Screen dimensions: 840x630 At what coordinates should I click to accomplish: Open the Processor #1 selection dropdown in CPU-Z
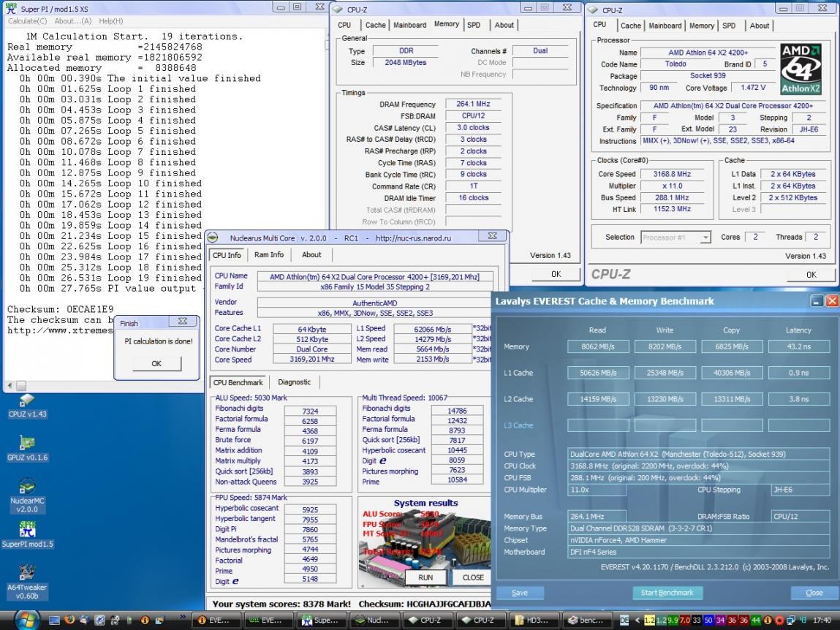pos(676,237)
